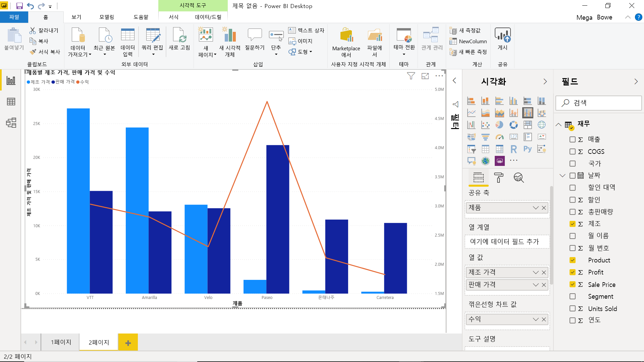Choose the gauge visualization icon
Image resolution: width=644 pixels, height=362 pixels.
(x=499, y=137)
